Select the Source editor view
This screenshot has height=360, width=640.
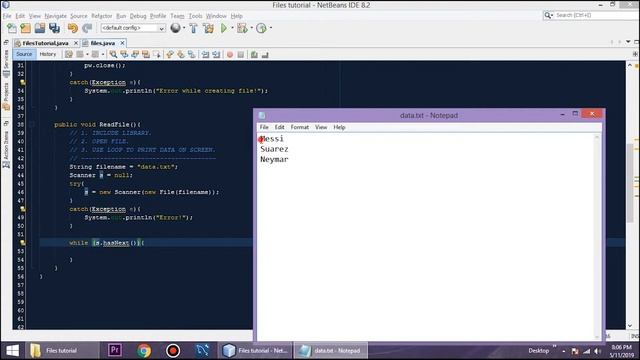(24, 54)
